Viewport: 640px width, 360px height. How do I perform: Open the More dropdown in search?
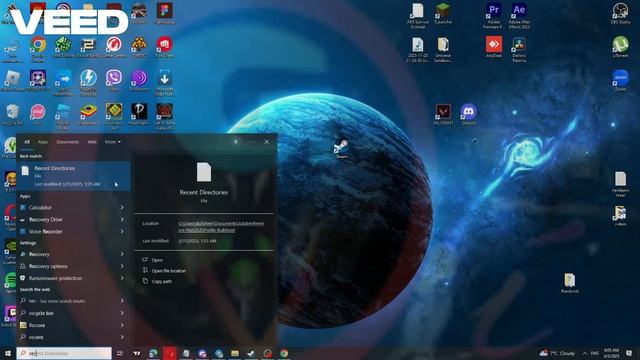[x=113, y=142]
